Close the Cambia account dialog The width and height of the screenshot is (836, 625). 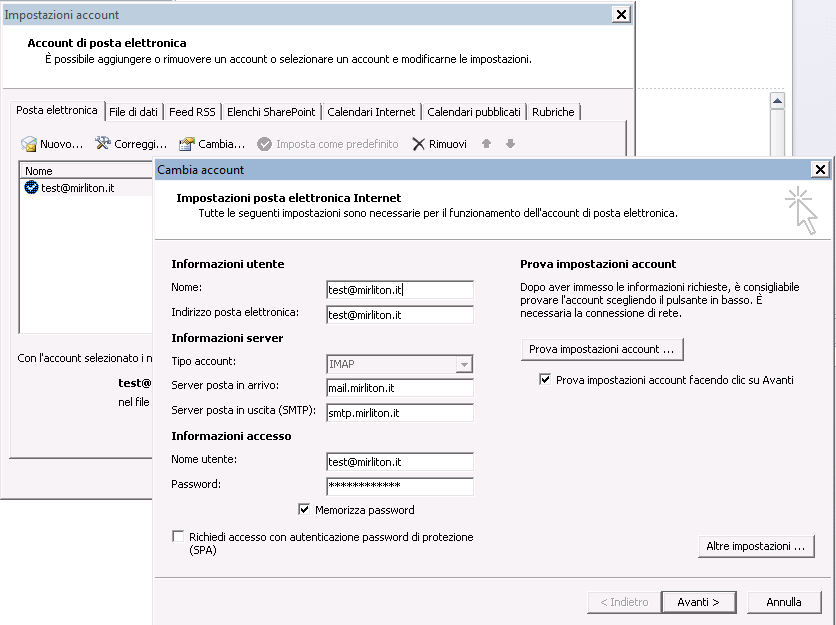[x=820, y=170]
